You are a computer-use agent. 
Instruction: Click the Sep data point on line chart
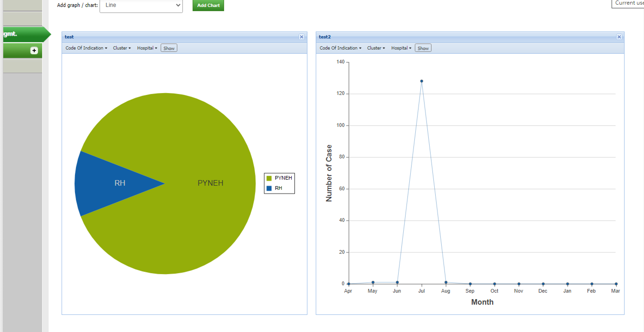[x=470, y=284]
